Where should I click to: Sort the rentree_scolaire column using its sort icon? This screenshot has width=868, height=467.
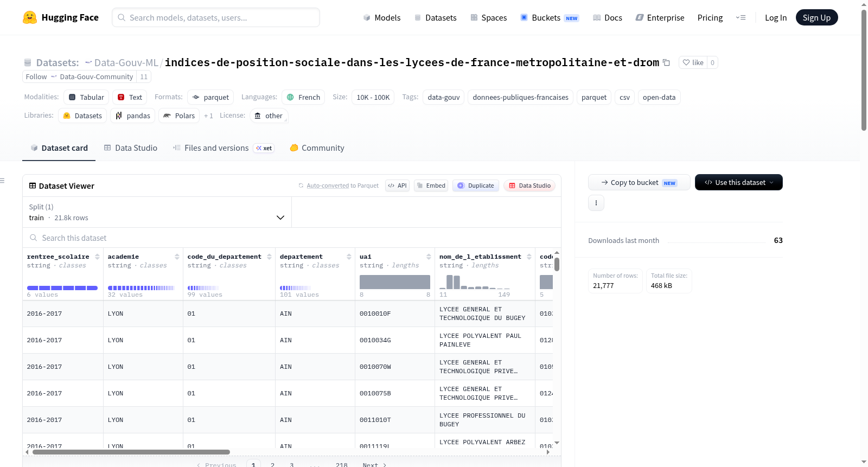click(98, 257)
